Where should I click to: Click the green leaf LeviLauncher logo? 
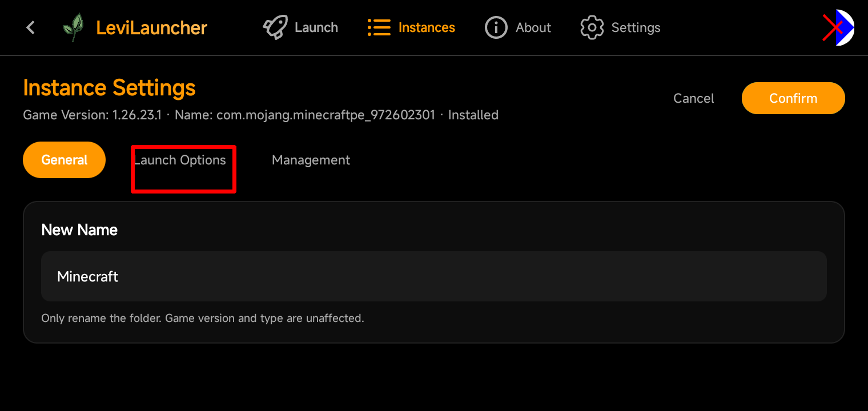73,27
